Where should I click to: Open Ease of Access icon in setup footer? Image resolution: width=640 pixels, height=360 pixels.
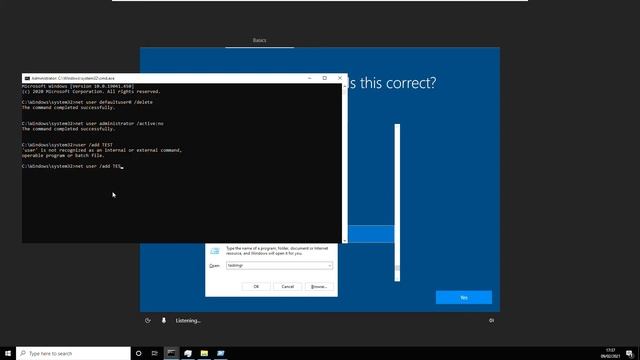[x=148, y=321]
